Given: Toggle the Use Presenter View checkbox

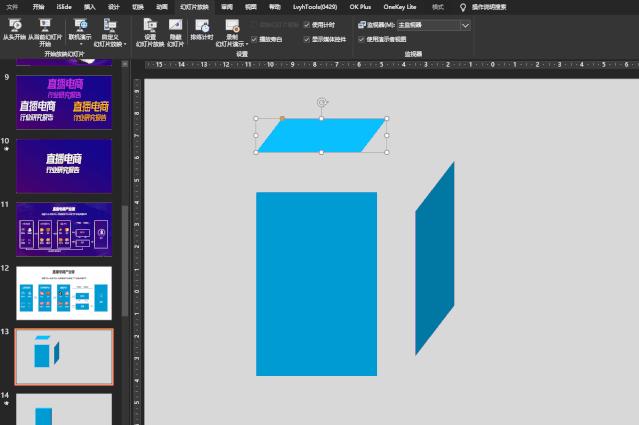Looking at the screenshot, I should (362, 39).
